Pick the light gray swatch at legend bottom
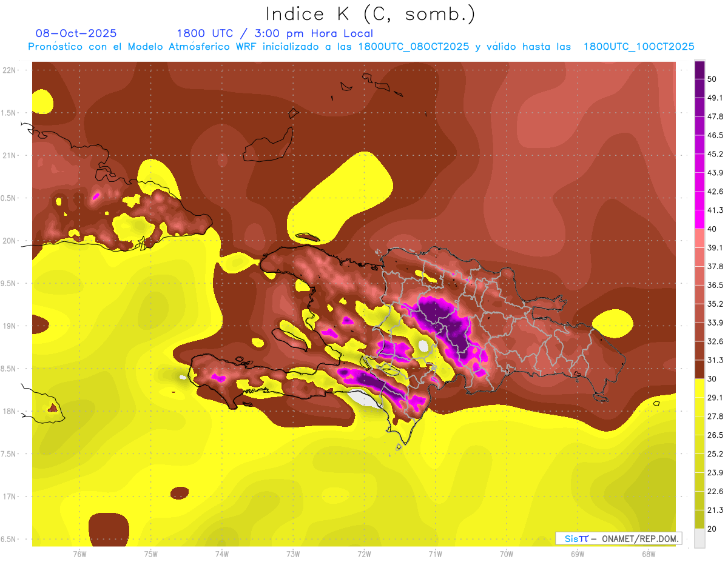This screenshot has height=562, width=728. point(699,538)
